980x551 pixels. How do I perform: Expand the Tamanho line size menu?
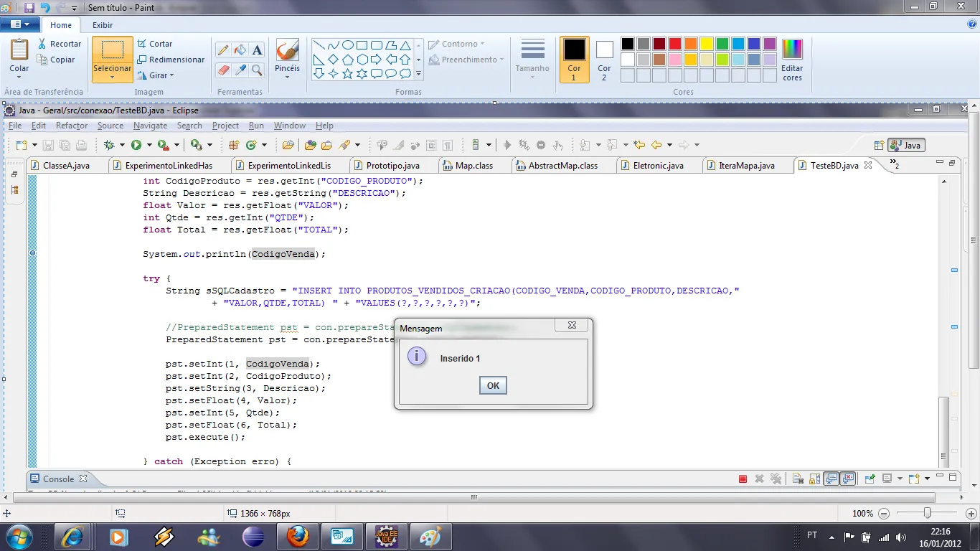pyautogui.click(x=532, y=77)
